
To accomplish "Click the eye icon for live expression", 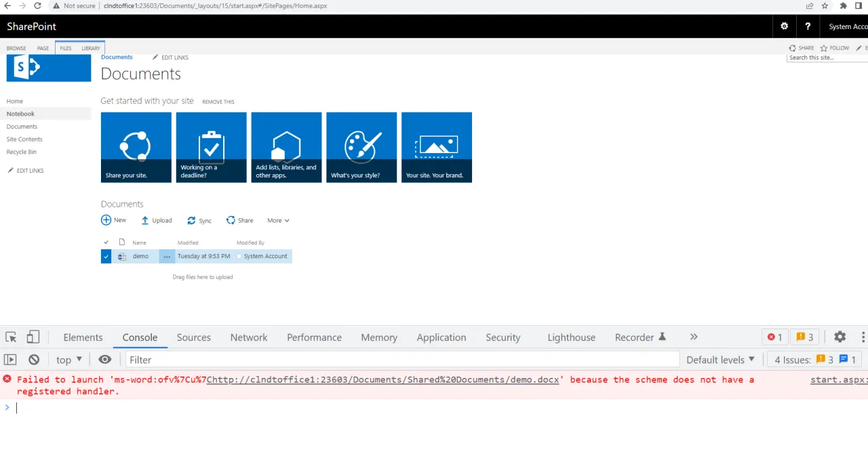I will coord(104,360).
